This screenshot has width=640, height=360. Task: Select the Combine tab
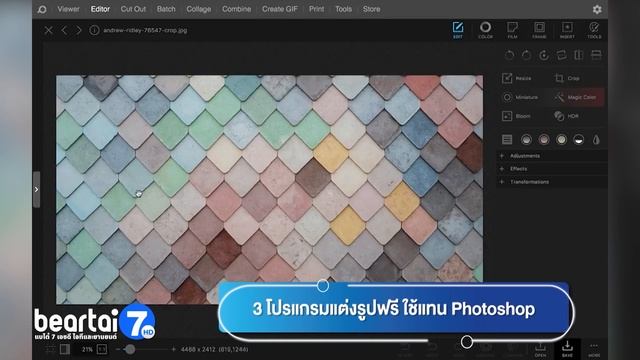point(236,9)
